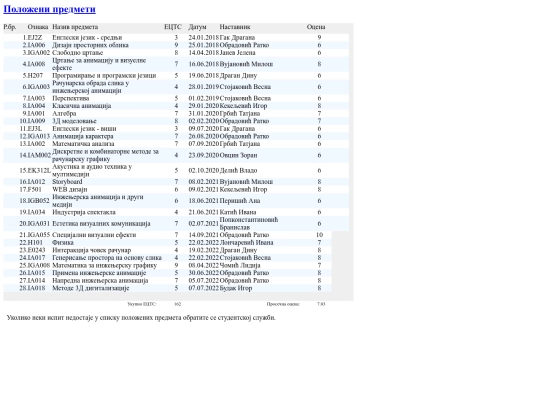Screen dimensions: 540x405
Task: Click the code cell IAM002
Action: click(39, 155)
